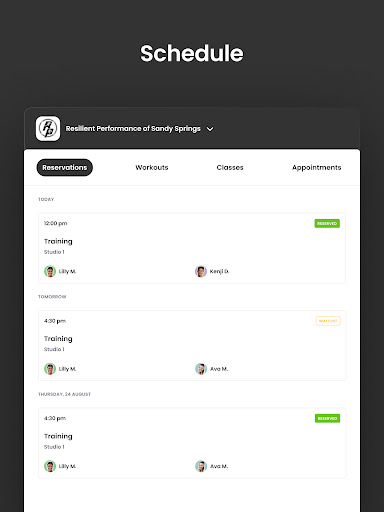
Task: Click Ava M. avatar in Thursday's training
Action: pos(201,466)
